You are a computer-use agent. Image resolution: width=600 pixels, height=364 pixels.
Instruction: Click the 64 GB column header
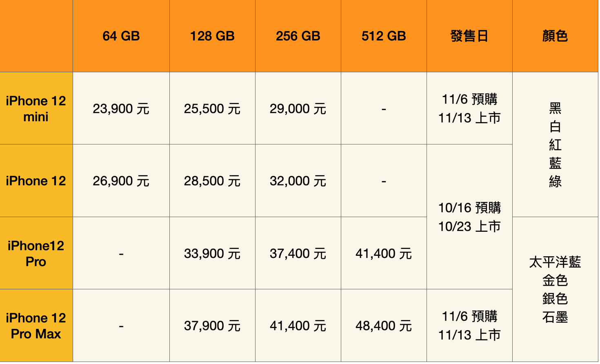(x=121, y=36)
